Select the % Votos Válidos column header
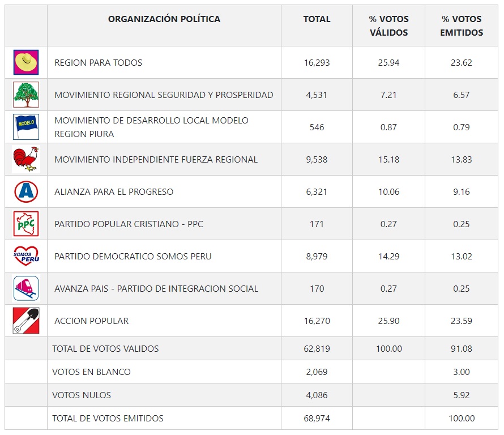Image resolution: width=504 pixels, height=435 pixels. point(388,26)
